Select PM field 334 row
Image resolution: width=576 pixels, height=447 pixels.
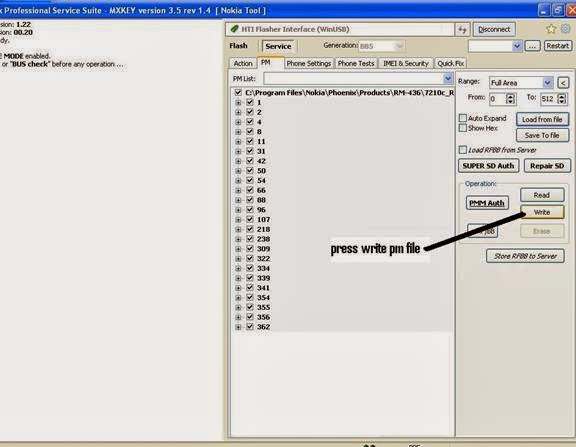click(263, 268)
